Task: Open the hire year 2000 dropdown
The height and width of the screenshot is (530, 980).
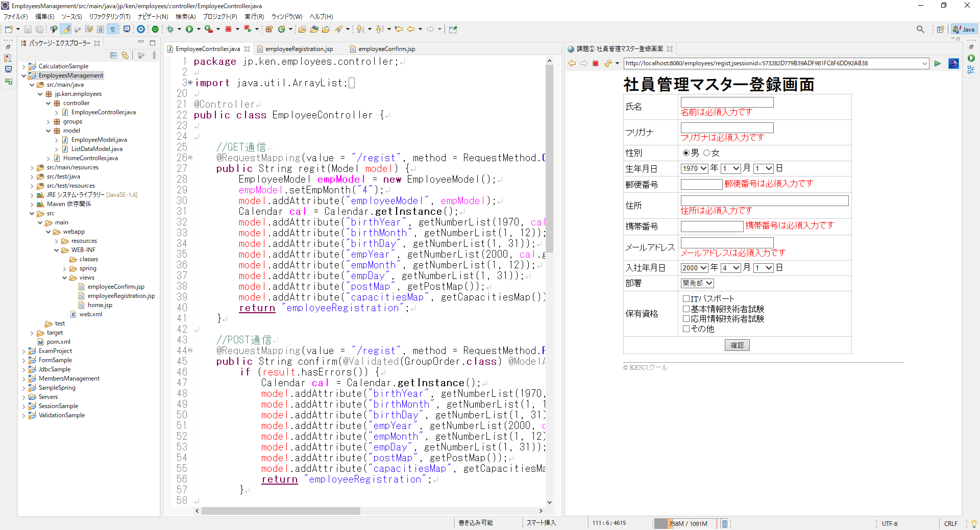Action: (694, 268)
